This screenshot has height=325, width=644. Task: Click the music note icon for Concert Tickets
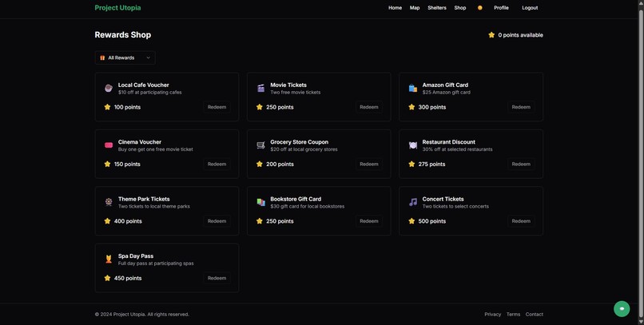click(x=413, y=202)
